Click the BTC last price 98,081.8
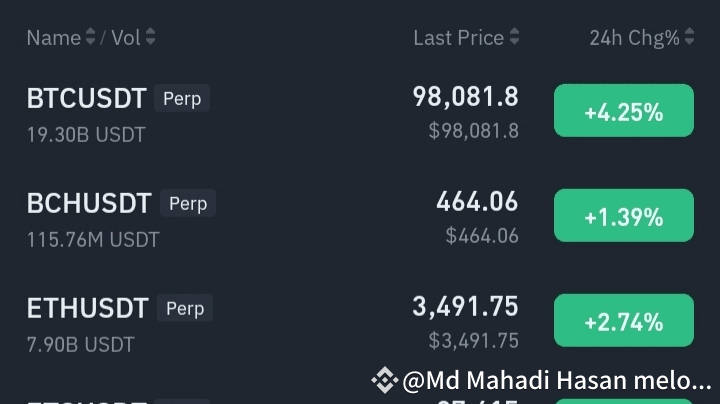The width and height of the screenshot is (720, 404). coord(465,97)
